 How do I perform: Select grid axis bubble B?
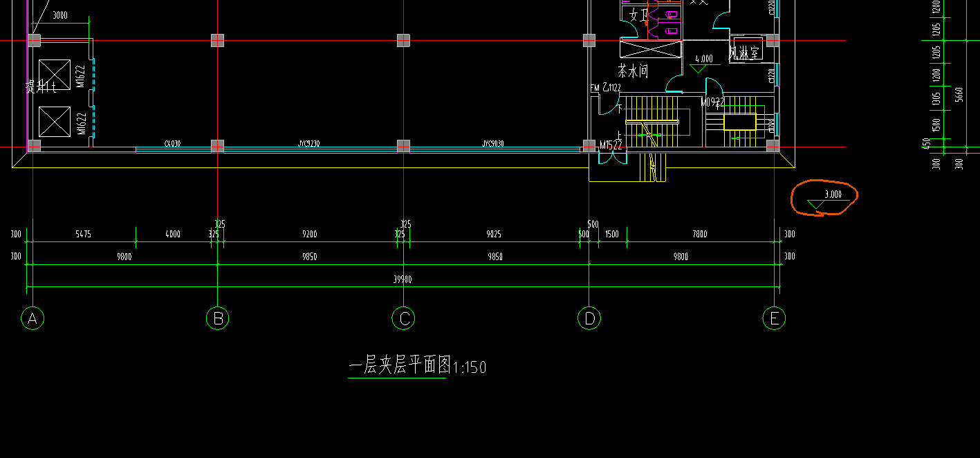[x=218, y=319]
